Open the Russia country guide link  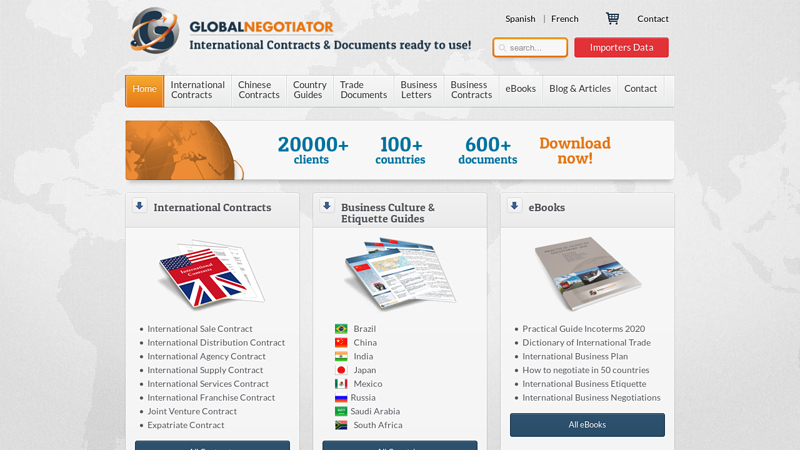[363, 397]
